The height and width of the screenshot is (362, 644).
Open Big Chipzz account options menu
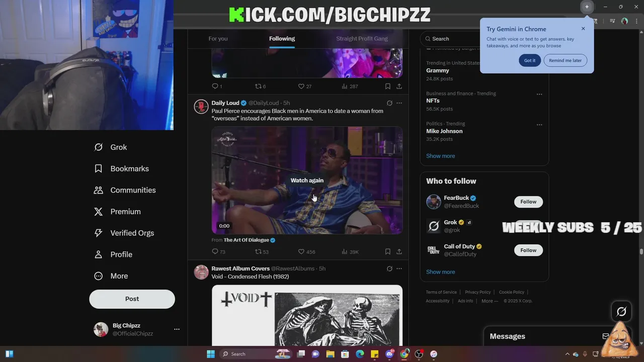pyautogui.click(x=177, y=329)
